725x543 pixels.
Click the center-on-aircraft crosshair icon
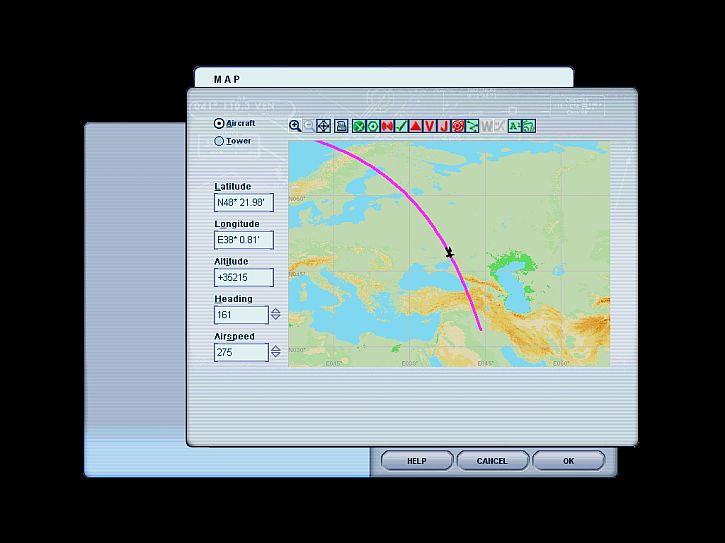pos(323,126)
